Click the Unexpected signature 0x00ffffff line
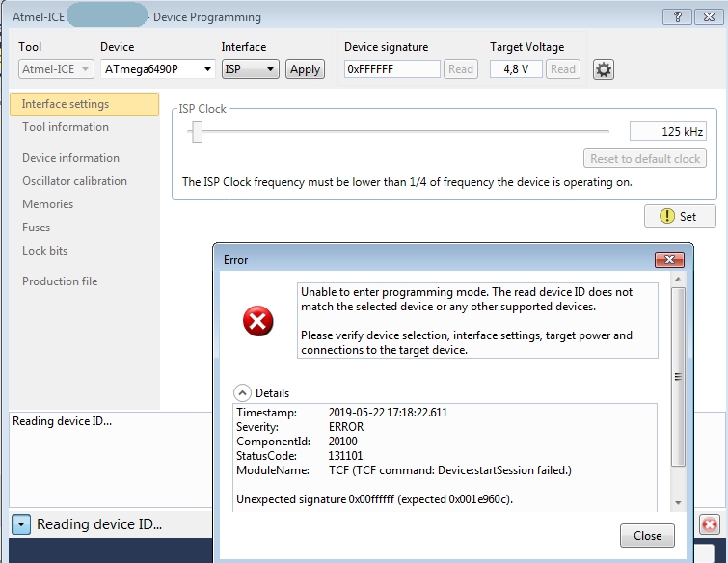728x563 pixels. pos(375,499)
